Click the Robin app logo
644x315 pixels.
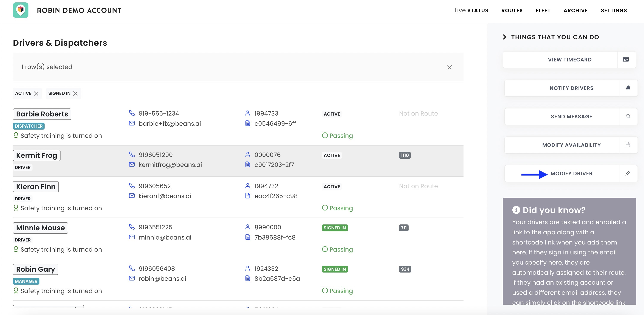tap(20, 10)
